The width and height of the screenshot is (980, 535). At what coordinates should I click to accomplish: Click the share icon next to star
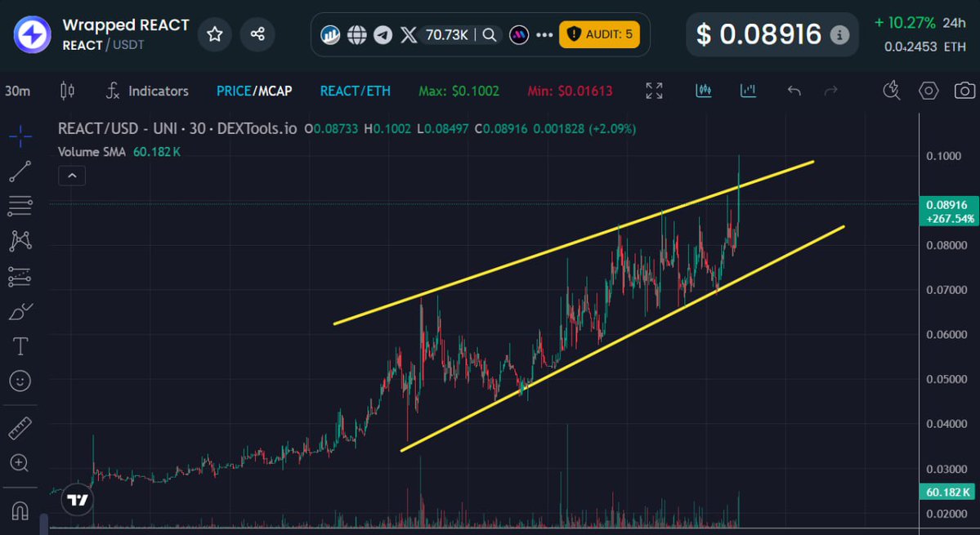point(257,34)
